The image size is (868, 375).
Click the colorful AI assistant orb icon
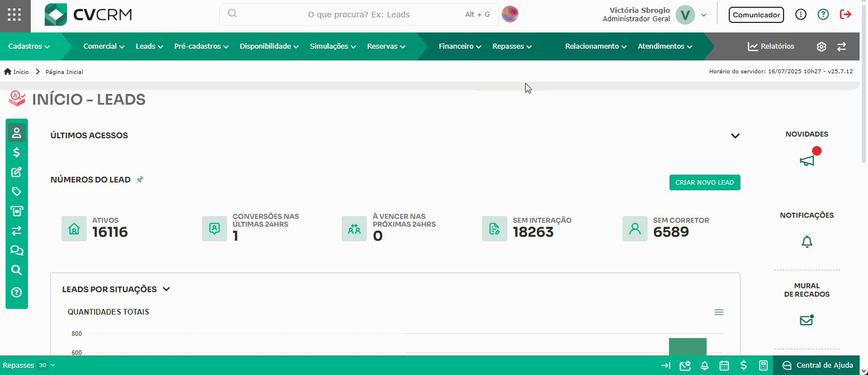coord(510,14)
